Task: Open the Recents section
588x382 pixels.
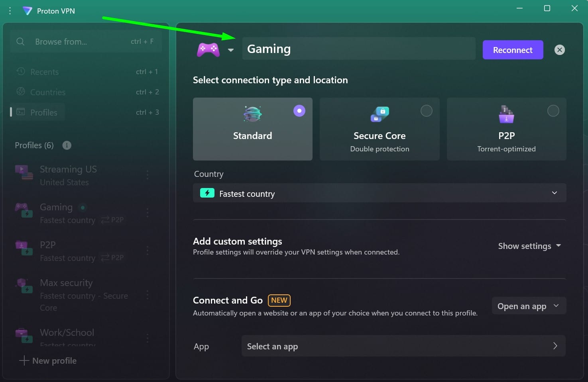Action: 45,72
